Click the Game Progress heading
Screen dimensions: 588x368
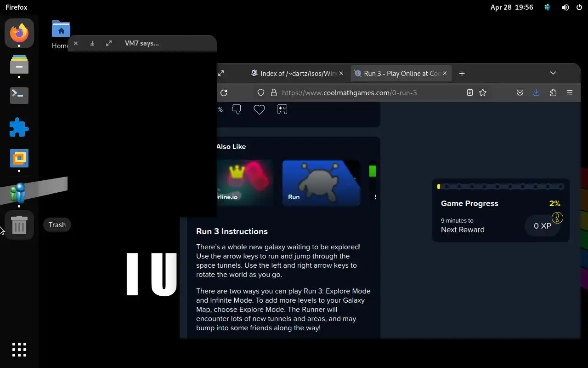[x=469, y=203]
